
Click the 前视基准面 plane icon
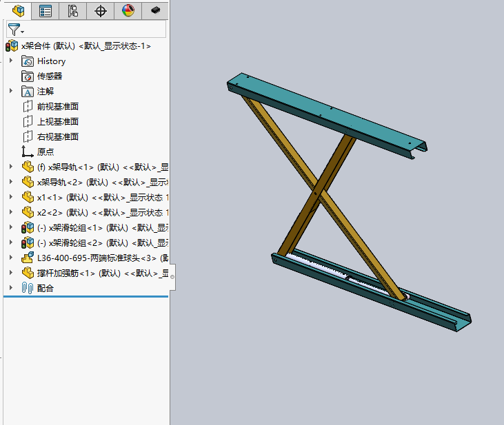point(28,106)
